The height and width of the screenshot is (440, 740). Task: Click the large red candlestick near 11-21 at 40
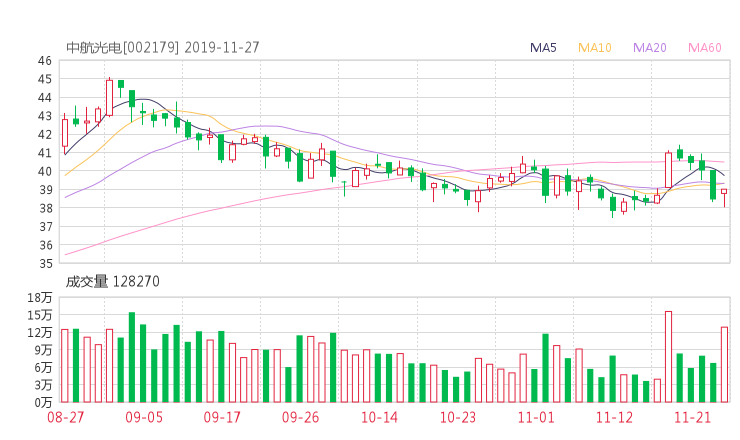coord(668,170)
